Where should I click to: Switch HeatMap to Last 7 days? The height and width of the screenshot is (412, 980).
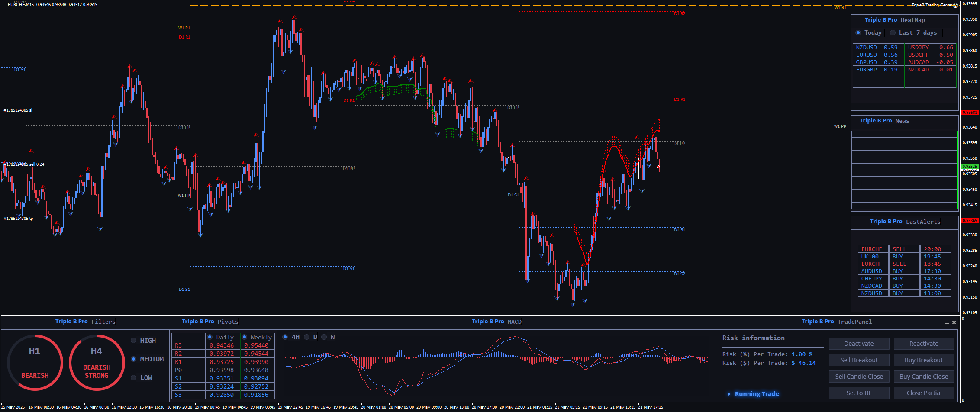coord(893,33)
